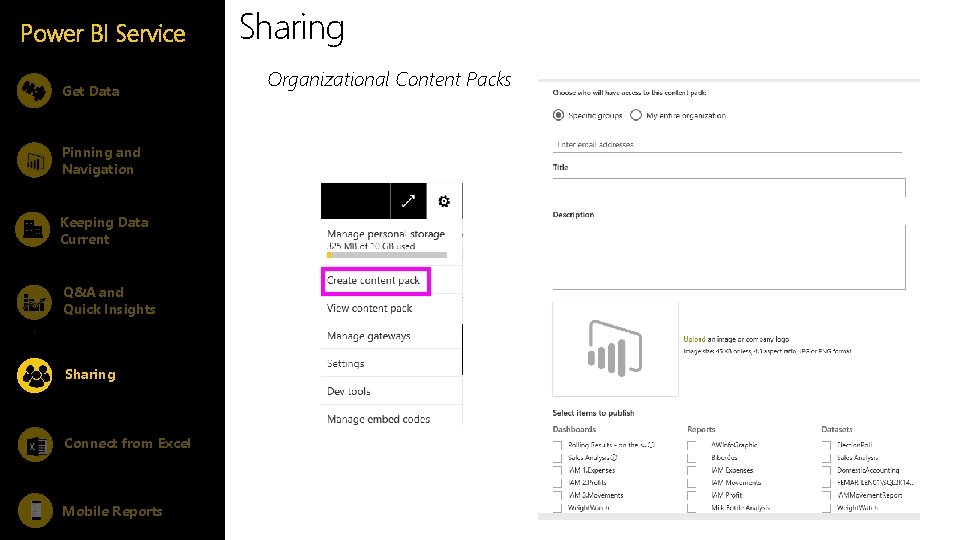This screenshot has height=540, width=960.
Task: Open Connect from Excel section label
Action: click(x=127, y=443)
